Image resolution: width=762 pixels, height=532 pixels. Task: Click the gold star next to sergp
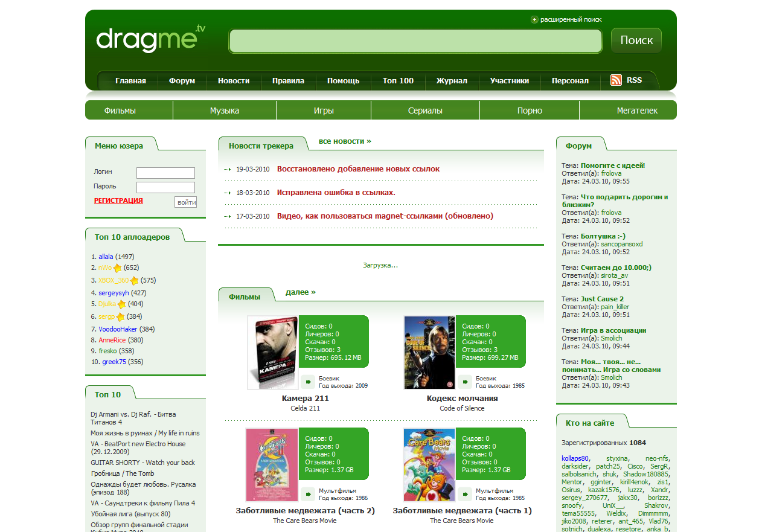120,317
